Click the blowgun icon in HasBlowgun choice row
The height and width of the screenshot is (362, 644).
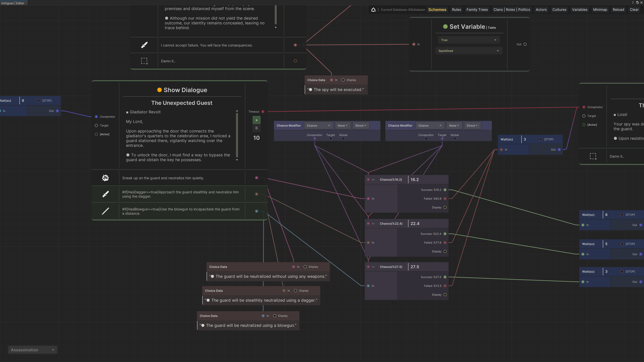[105, 211]
